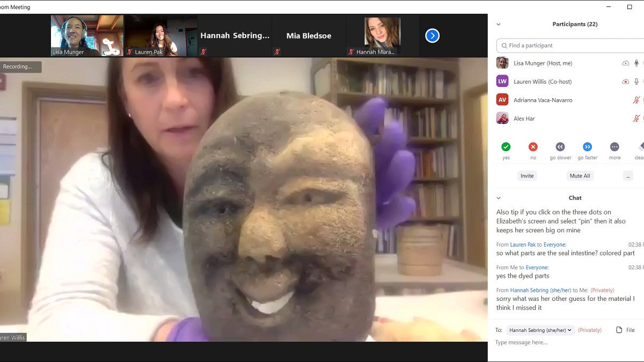Click the green 'yes' reaction icon
The height and width of the screenshot is (362, 644).
tap(506, 147)
